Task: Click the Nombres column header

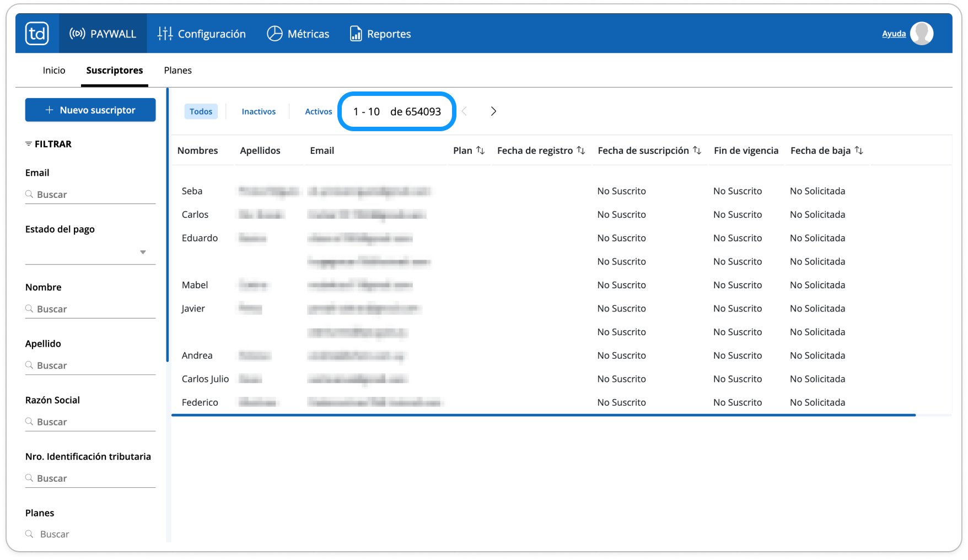Action: [x=197, y=150]
